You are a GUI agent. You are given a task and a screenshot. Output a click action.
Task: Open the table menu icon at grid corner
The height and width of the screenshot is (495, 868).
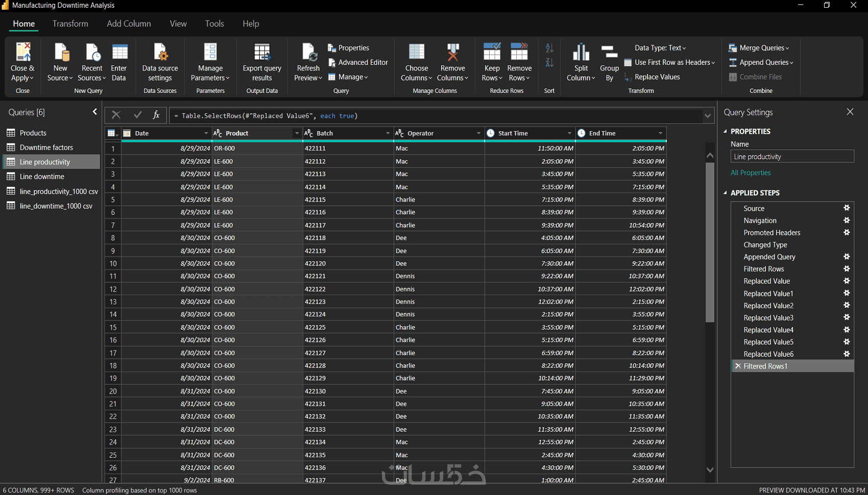(x=113, y=133)
